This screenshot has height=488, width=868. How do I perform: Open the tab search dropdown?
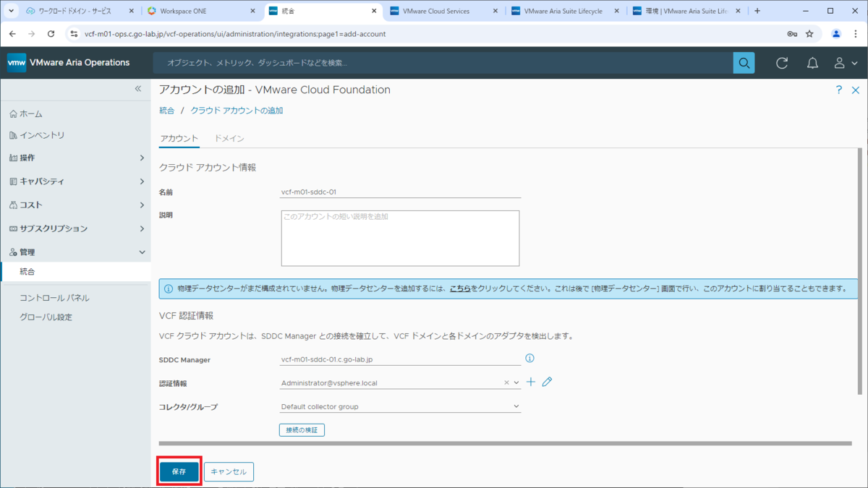pyautogui.click(x=11, y=11)
